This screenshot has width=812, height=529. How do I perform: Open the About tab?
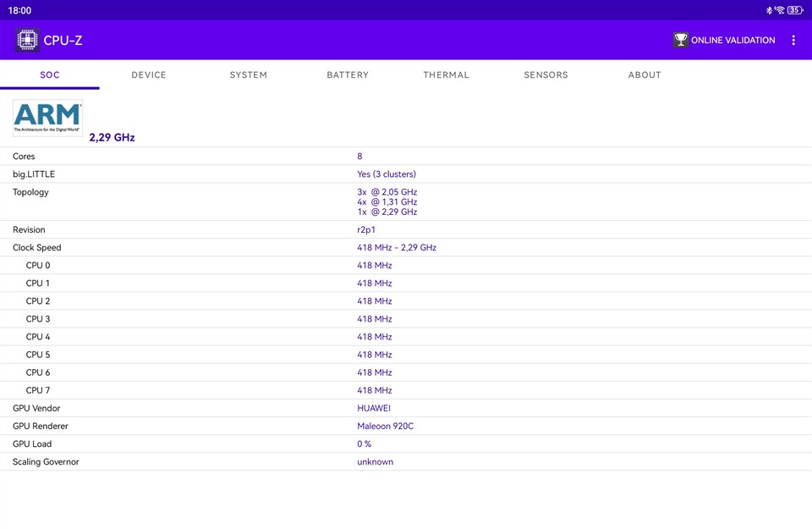(645, 74)
